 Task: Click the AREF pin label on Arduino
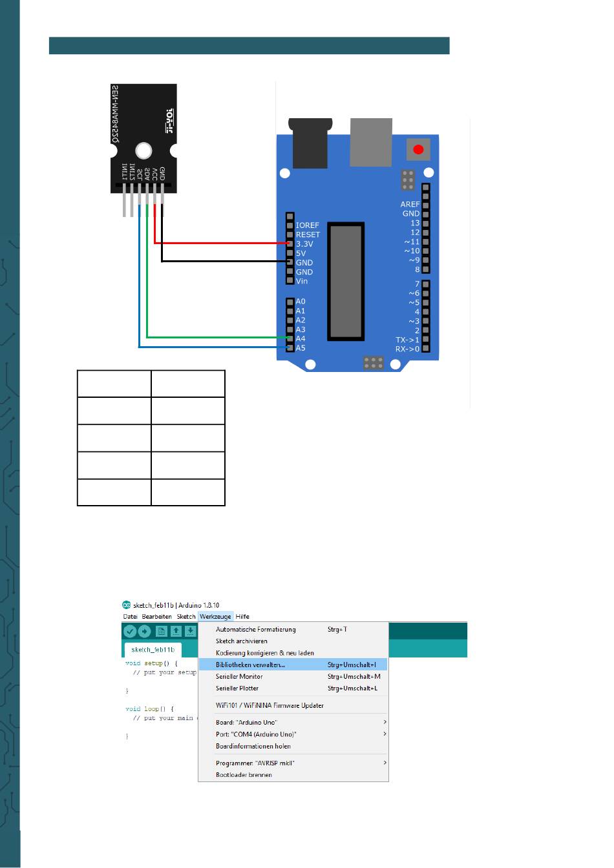410,204
